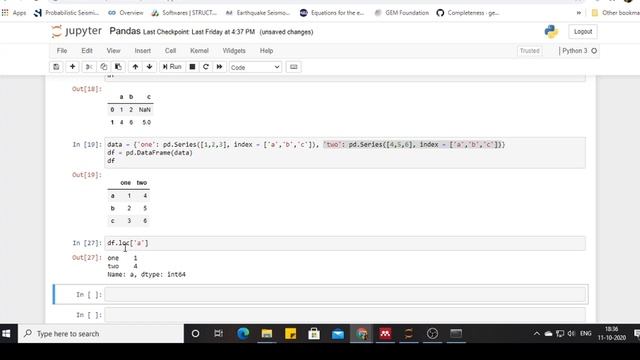Open the Overview bookmark

point(126,13)
